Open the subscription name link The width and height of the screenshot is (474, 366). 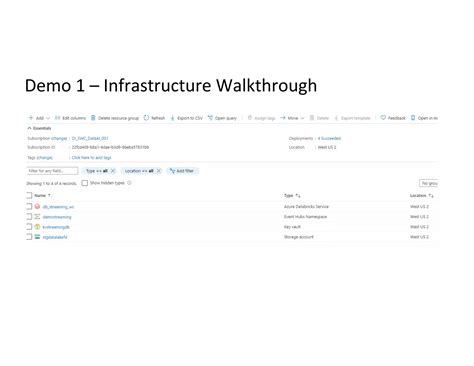tap(90, 138)
